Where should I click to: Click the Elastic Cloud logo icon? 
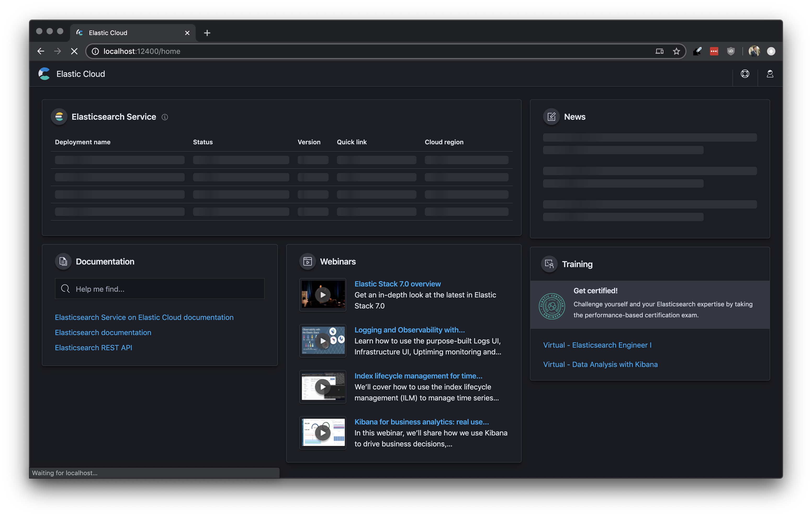44,74
